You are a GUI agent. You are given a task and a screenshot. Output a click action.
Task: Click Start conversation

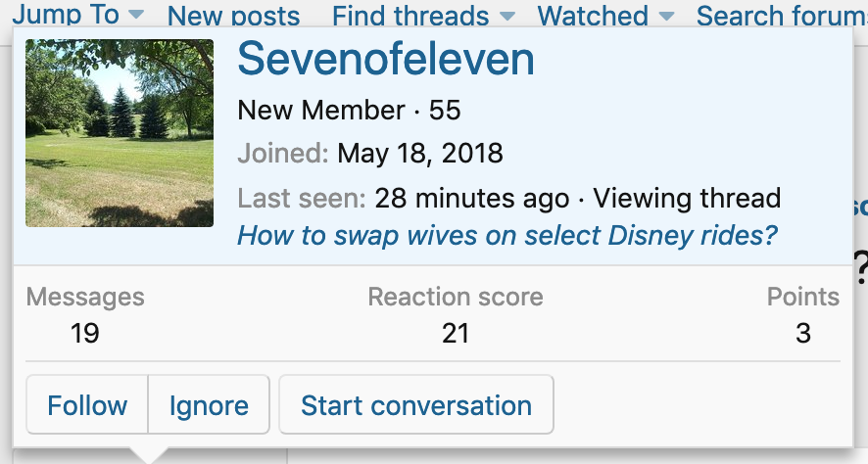click(x=416, y=405)
